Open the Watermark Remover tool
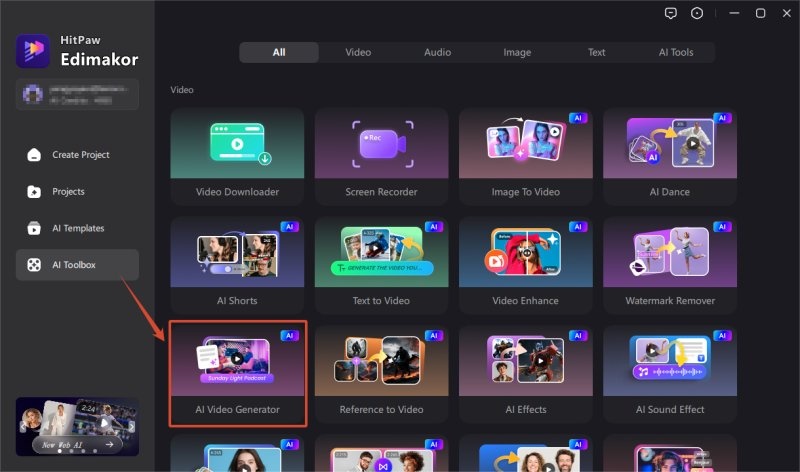Screen dimensions: 800x472 click(x=670, y=265)
